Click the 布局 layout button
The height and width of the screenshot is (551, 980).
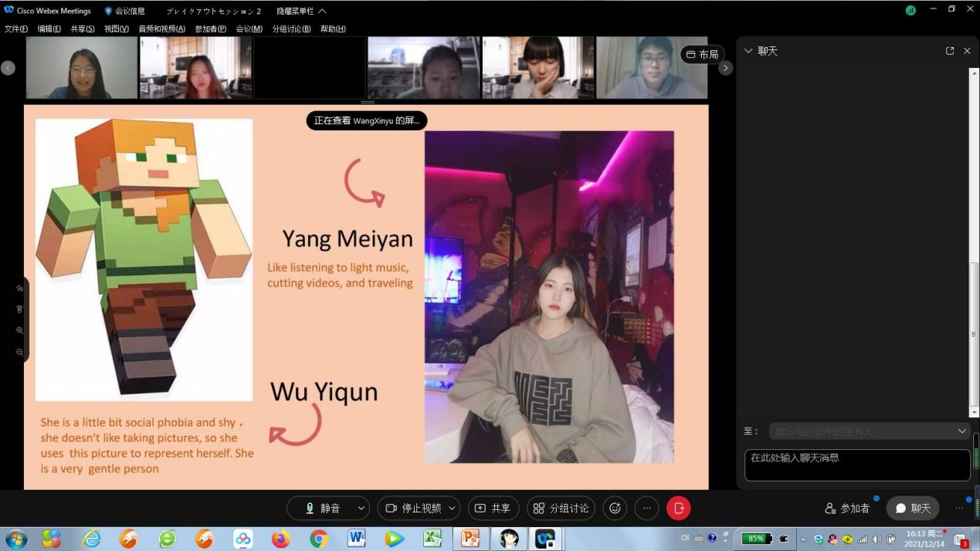click(x=702, y=55)
